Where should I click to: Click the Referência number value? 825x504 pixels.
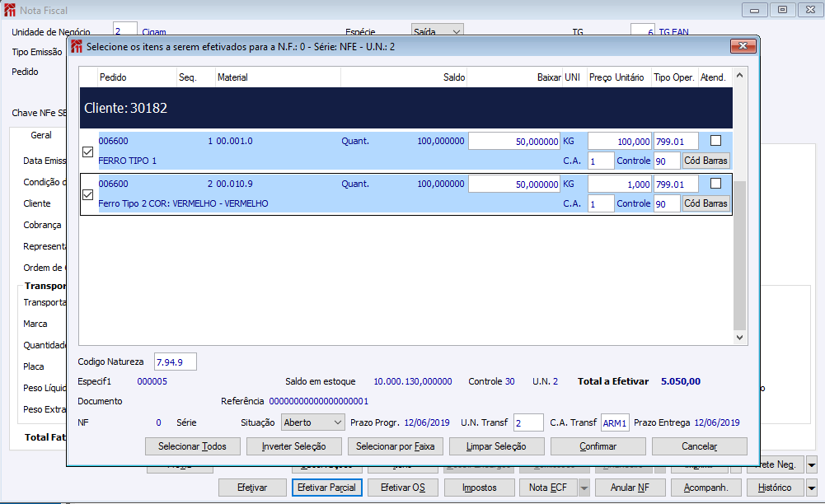coord(319,401)
